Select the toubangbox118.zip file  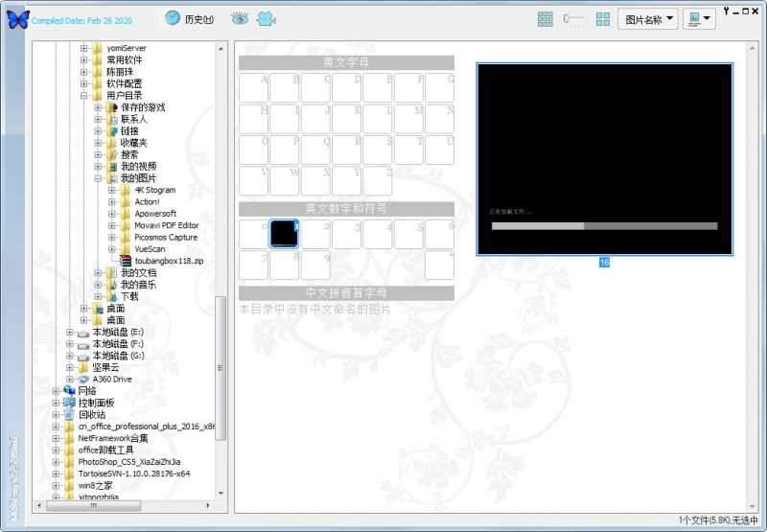tap(170, 261)
